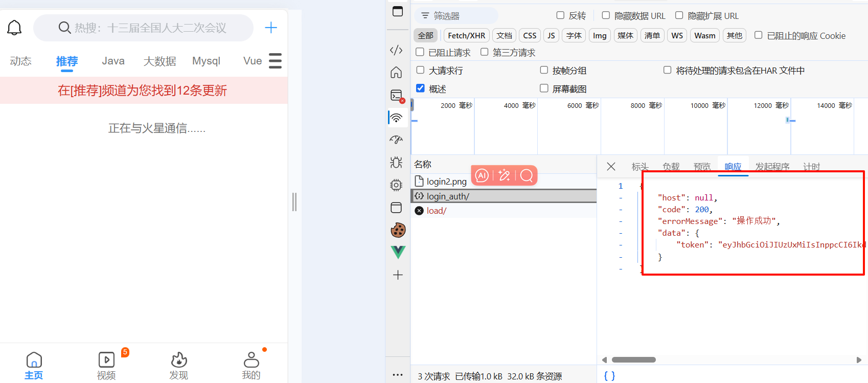Check 大请求行 option
This screenshot has width=868, height=383.
click(421, 70)
